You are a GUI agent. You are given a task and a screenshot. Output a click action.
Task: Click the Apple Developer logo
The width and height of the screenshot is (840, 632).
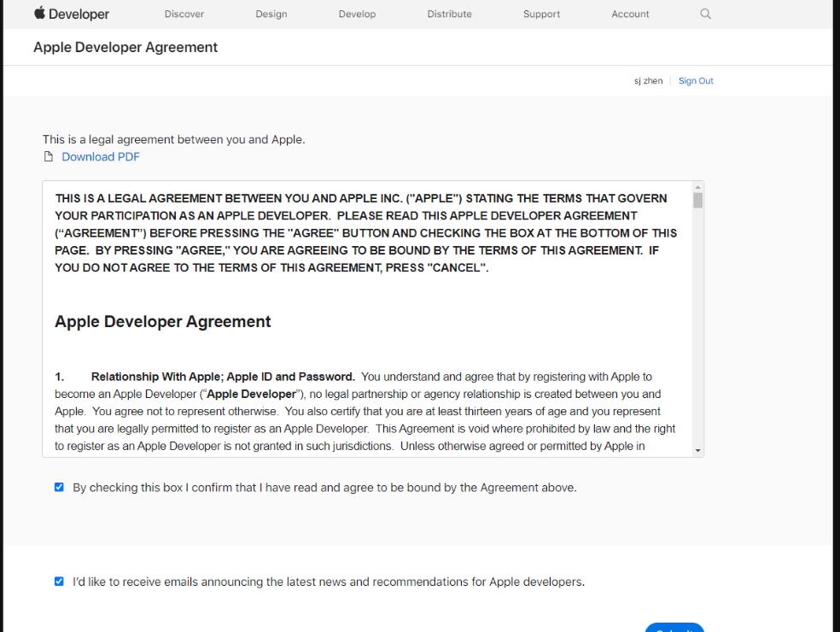point(71,14)
